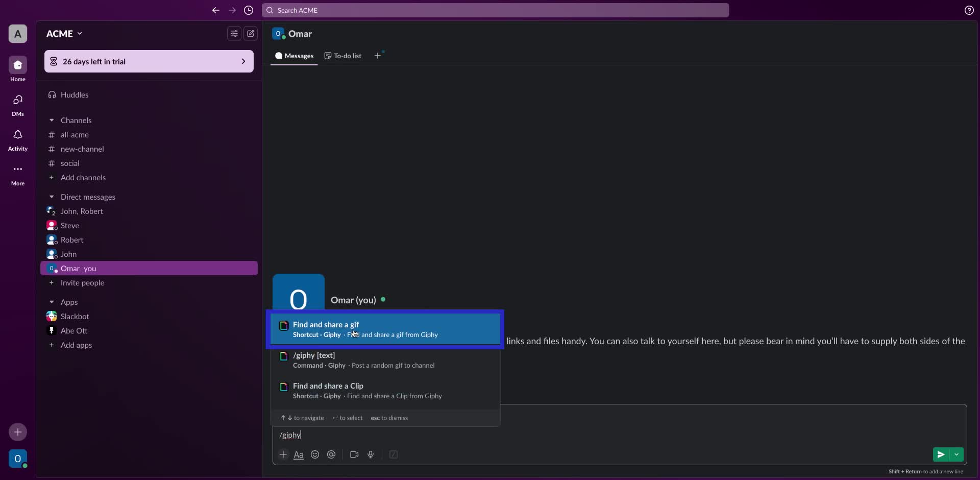Open Help with question mark icon
Viewport: 980px width, 480px height.
tap(969, 10)
